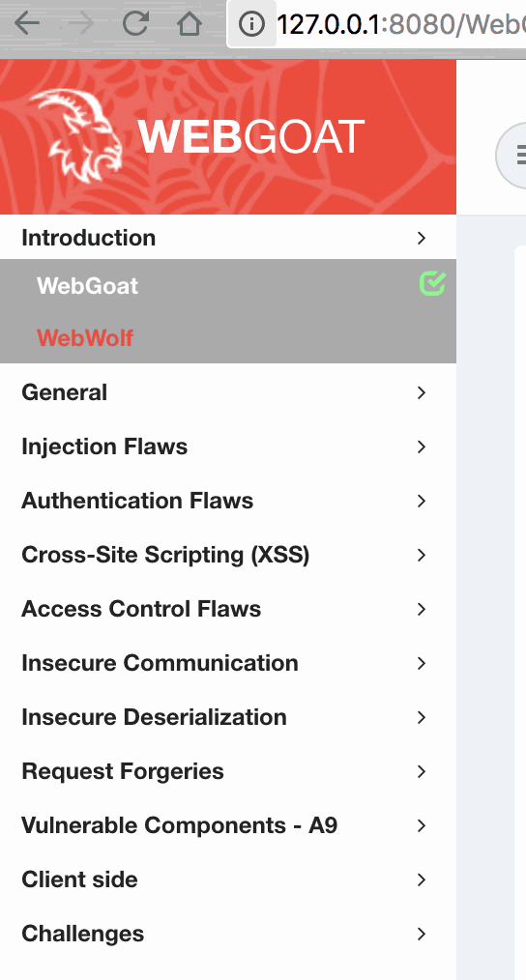Select Insecure Deserialization category
Screen dimensions: 526x980
tap(227, 717)
